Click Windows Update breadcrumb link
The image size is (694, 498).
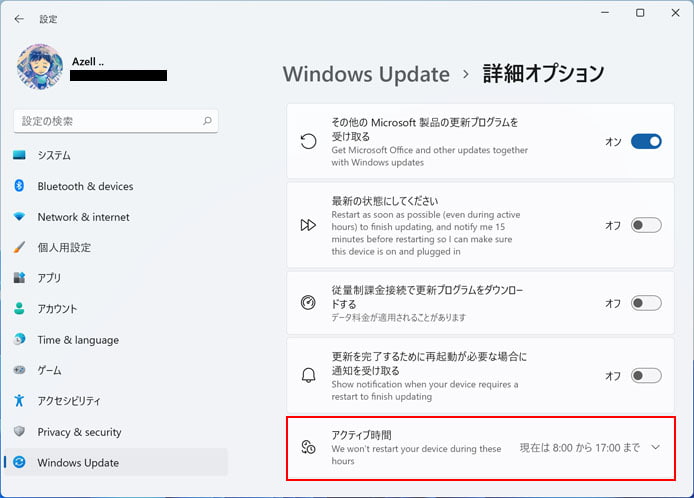coord(366,74)
